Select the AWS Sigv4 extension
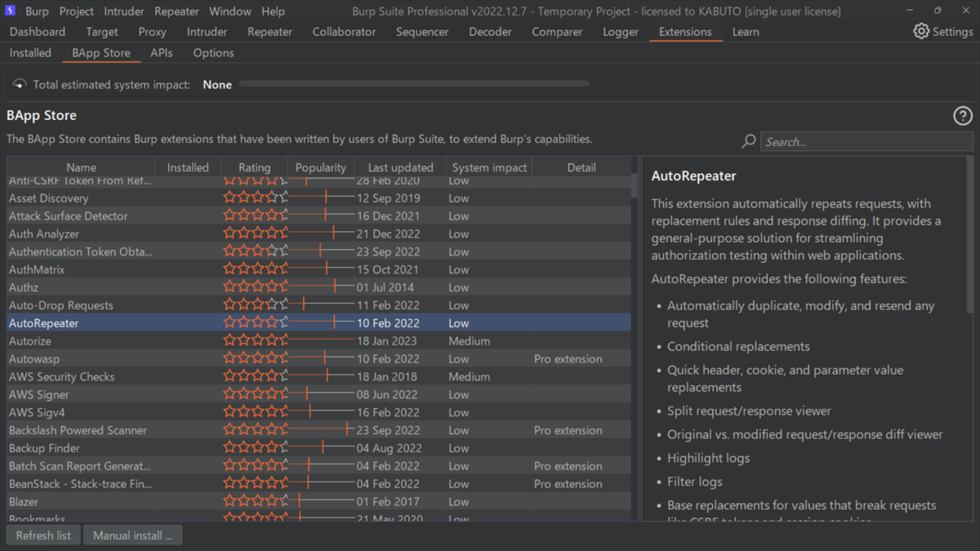The width and height of the screenshot is (980, 551). coord(318,412)
